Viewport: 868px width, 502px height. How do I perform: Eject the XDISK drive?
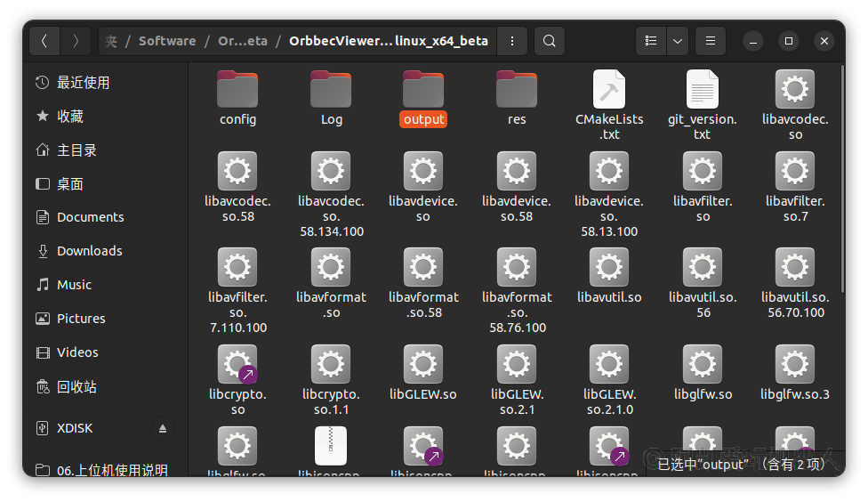pyautogui.click(x=162, y=428)
